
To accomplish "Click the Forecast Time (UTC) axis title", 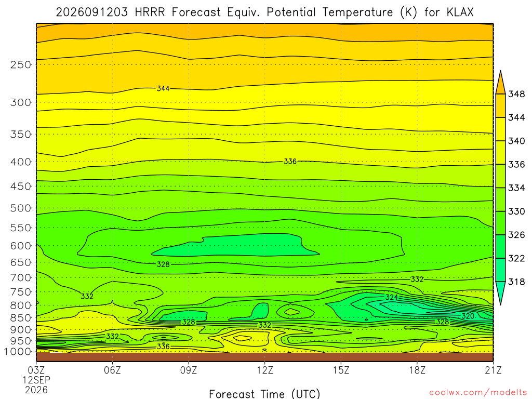I will point(264,394).
